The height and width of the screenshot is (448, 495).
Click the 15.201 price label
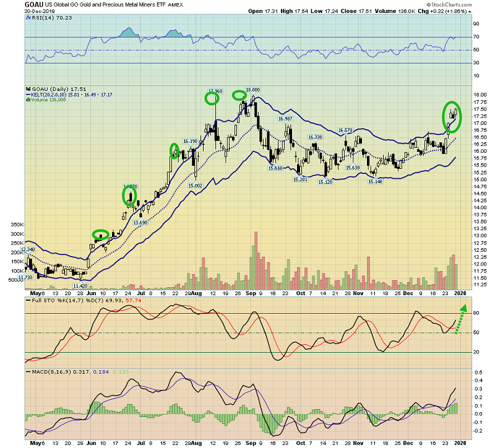click(x=300, y=179)
